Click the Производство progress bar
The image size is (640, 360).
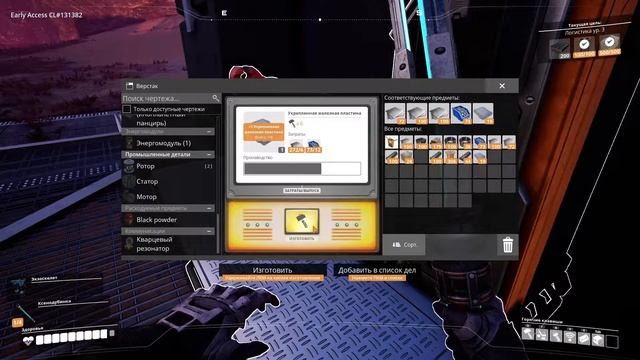click(x=302, y=169)
